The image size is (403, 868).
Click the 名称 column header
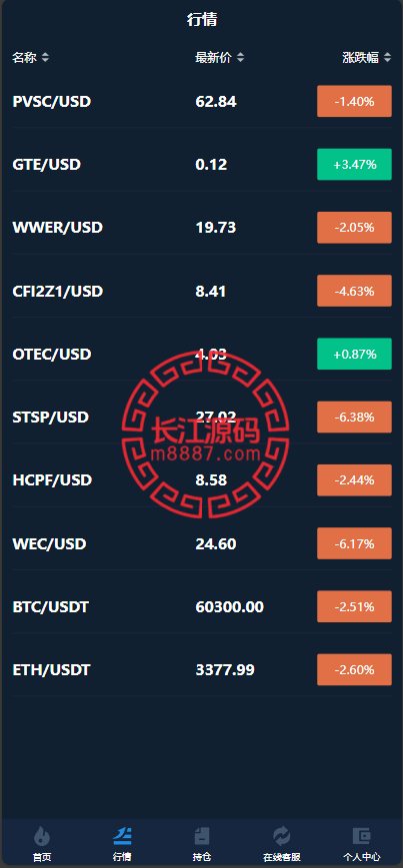pos(24,58)
